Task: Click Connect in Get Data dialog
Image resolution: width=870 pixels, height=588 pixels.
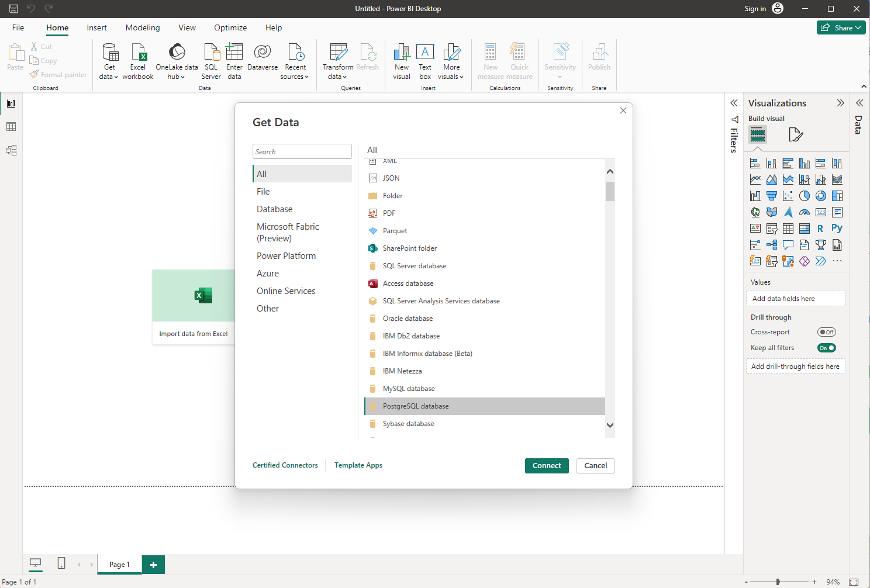Action: (547, 466)
